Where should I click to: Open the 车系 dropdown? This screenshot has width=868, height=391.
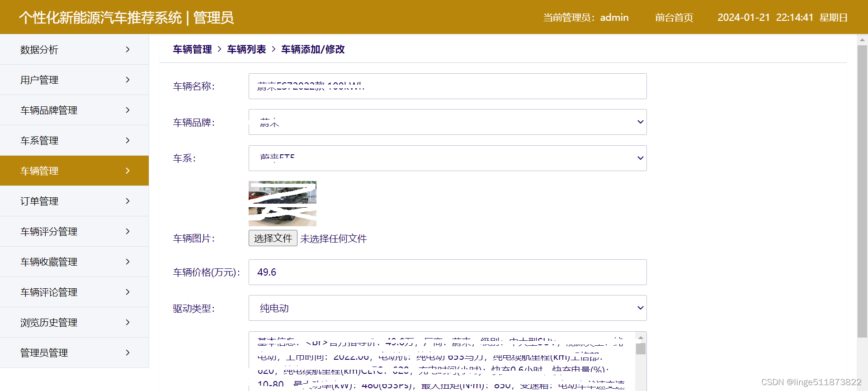pos(448,158)
